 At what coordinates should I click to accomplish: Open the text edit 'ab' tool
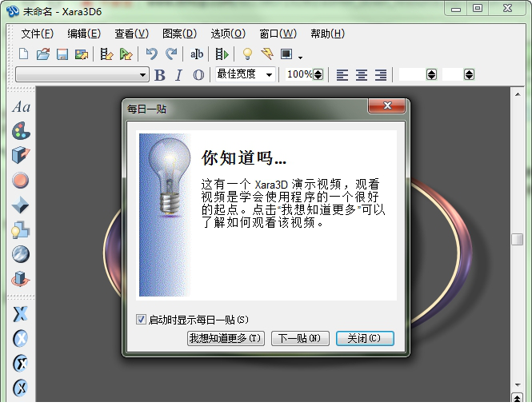click(x=197, y=54)
